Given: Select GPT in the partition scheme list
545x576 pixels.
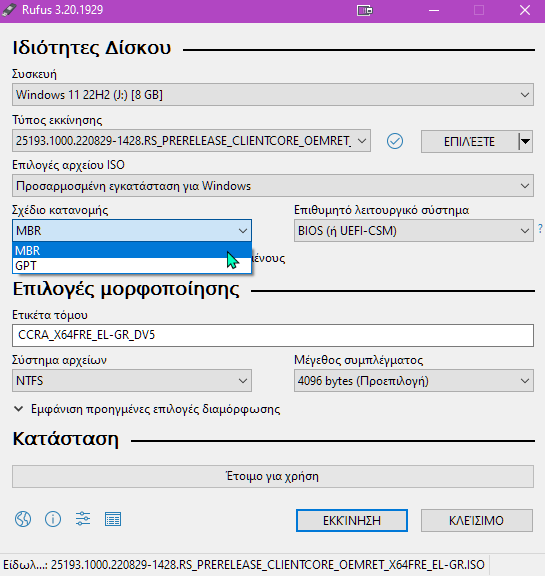Looking at the screenshot, I should (132, 266).
